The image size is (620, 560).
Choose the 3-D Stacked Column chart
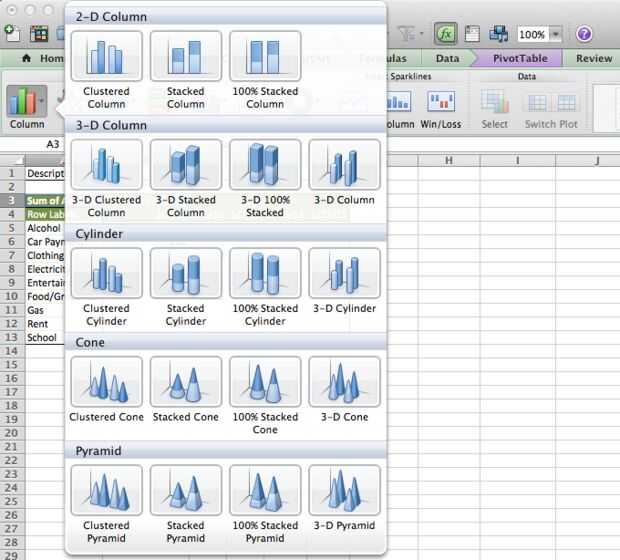(186, 165)
